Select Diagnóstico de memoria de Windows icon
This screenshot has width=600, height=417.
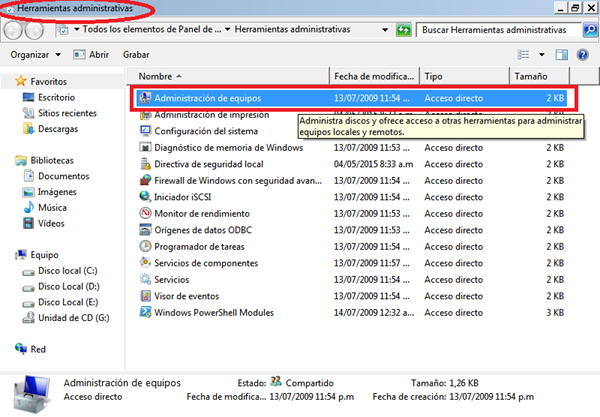point(145,147)
